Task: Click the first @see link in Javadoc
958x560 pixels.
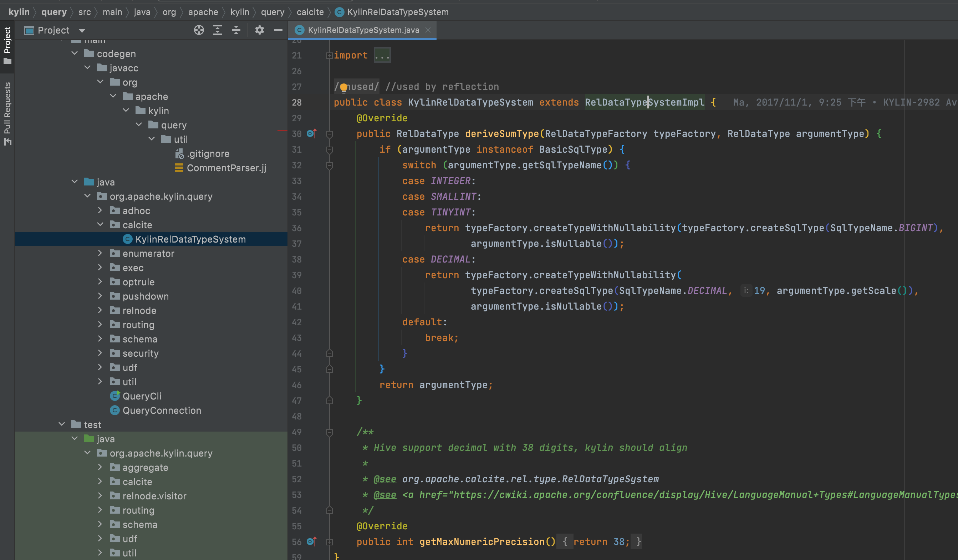Action: (385, 479)
